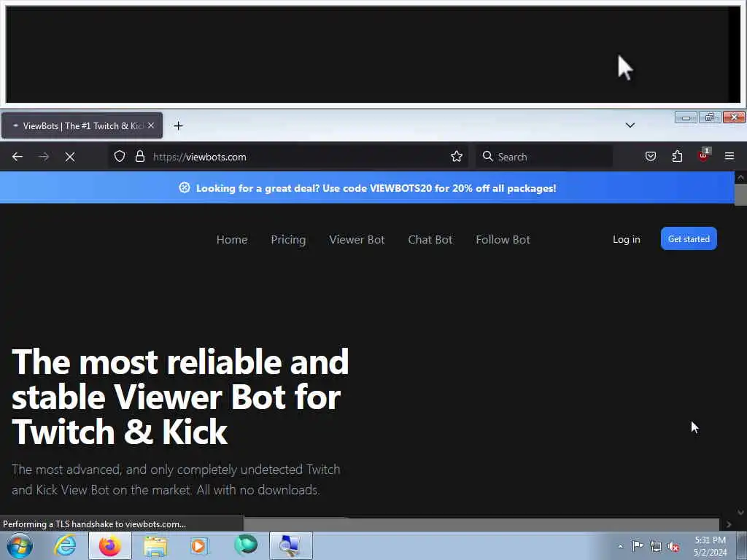Open Firefox hamburger application menu

(729, 156)
